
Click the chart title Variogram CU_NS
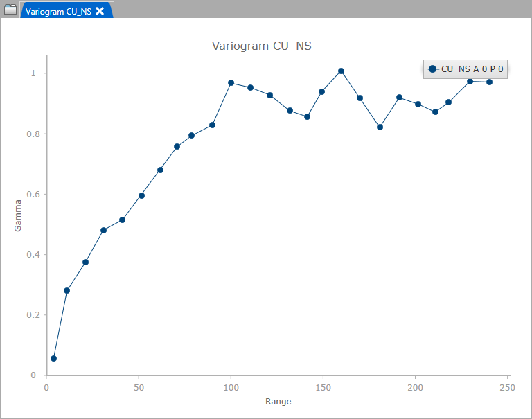click(x=261, y=46)
